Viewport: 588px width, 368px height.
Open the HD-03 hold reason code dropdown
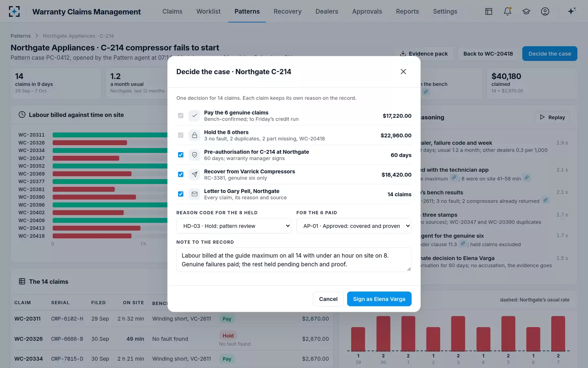point(234,226)
